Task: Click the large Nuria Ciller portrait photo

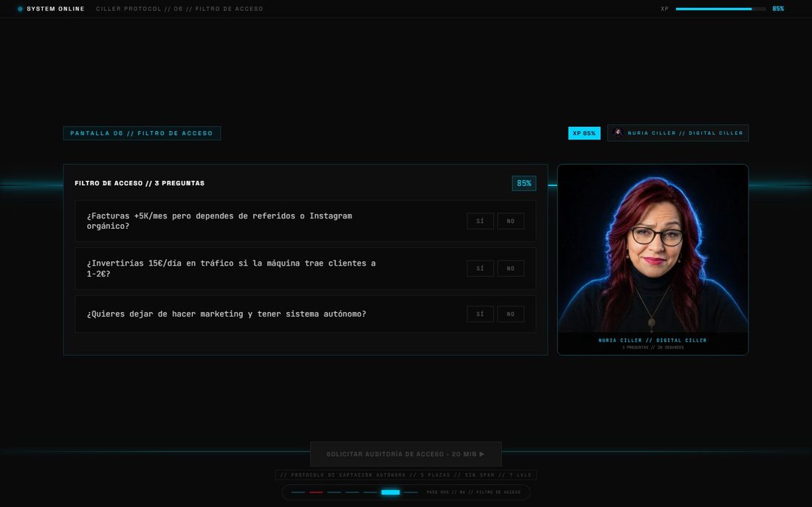Action: (653, 249)
